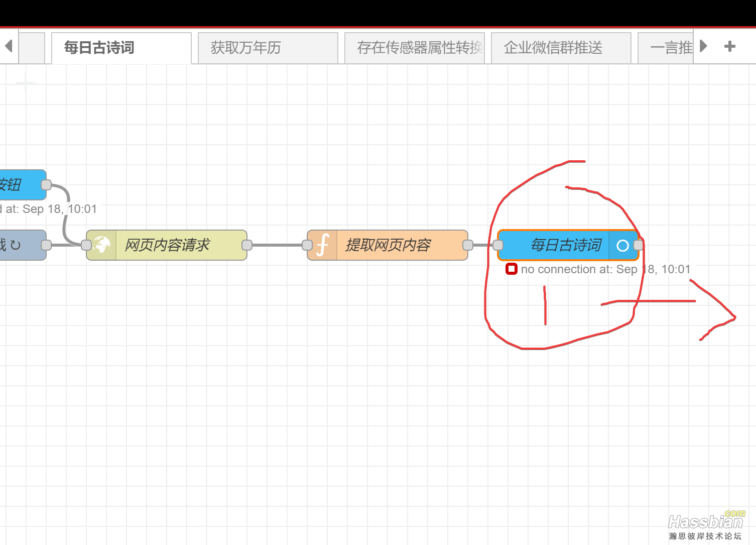Click the output port of 网页内容请求 node
Image resolution: width=756 pixels, height=545 pixels.
tap(247, 245)
